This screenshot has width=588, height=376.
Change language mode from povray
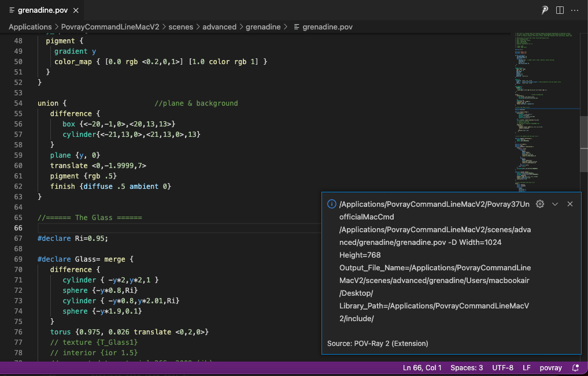pyautogui.click(x=550, y=368)
